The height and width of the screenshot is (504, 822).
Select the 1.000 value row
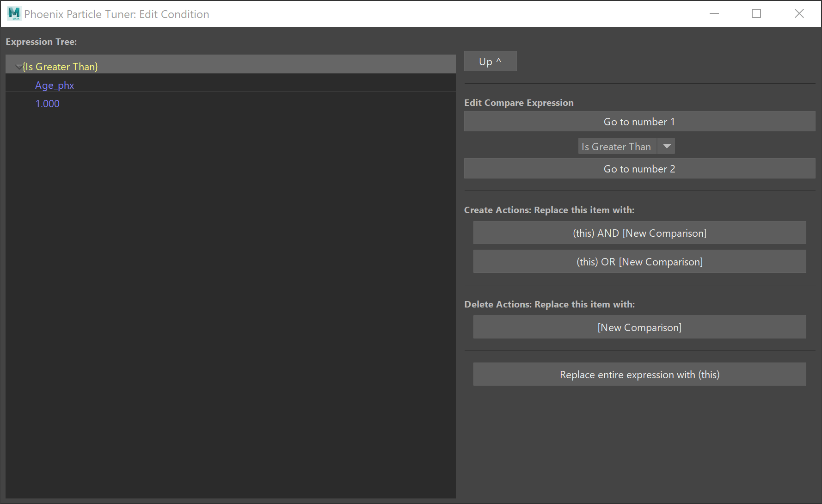pyautogui.click(x=231, y=101)
